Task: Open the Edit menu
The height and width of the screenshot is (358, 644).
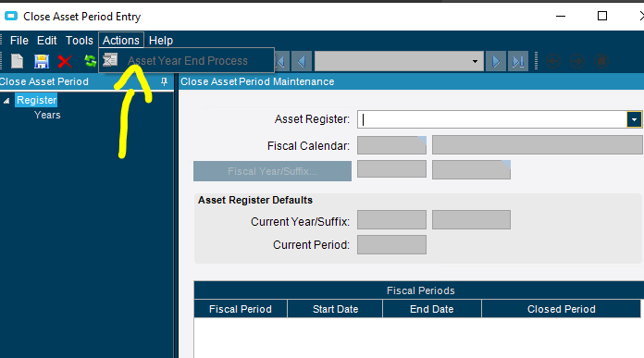Action: point(47,40)
